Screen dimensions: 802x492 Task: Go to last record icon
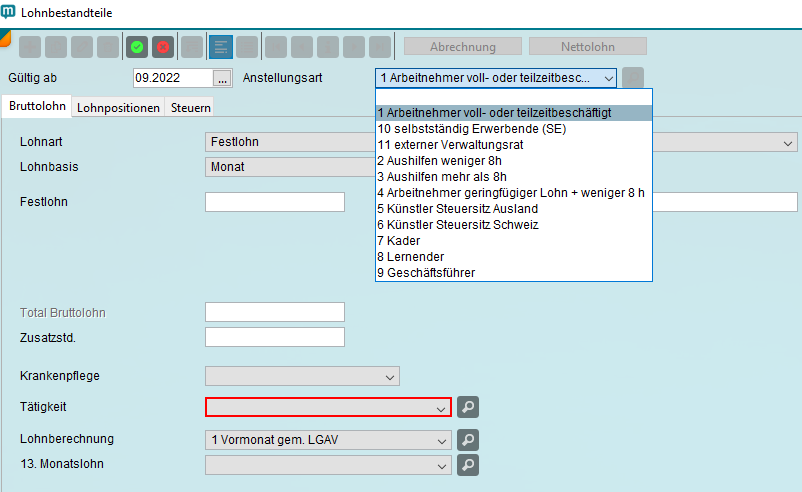(x=380, y=47)
